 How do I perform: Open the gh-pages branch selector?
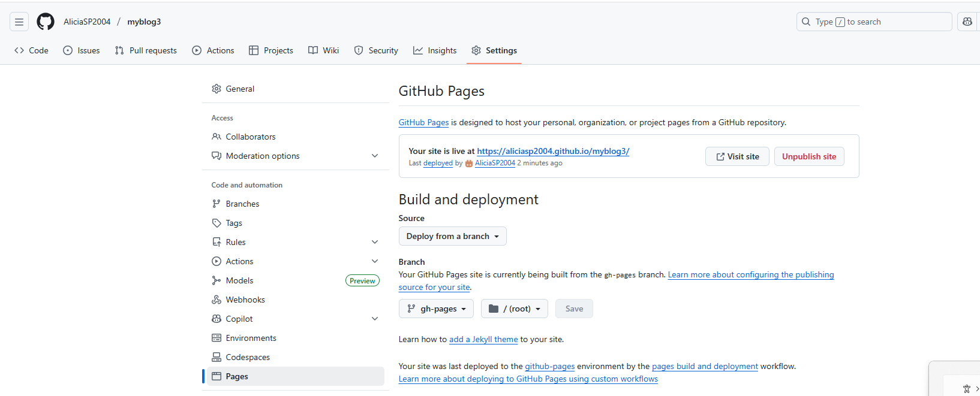(436, 309)
